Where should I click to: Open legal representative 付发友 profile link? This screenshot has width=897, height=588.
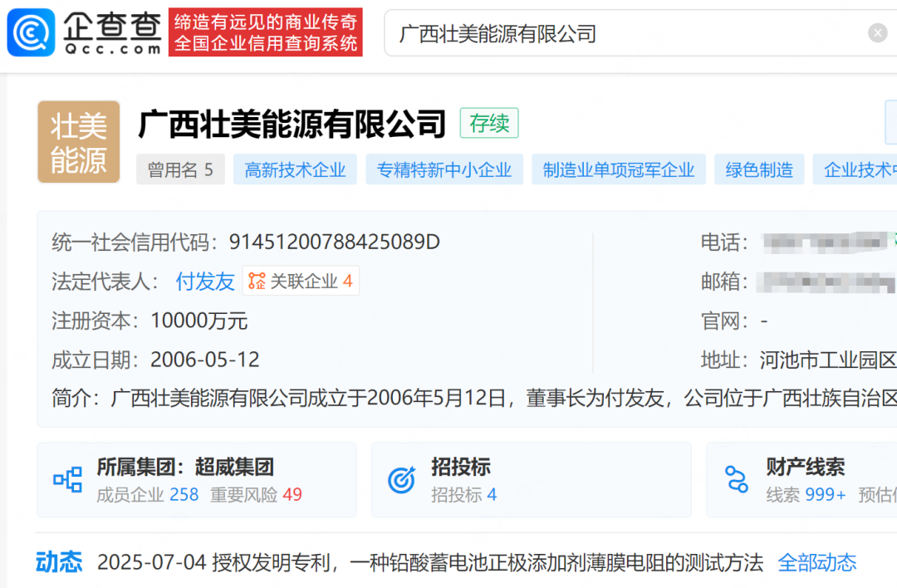[205, 282]
